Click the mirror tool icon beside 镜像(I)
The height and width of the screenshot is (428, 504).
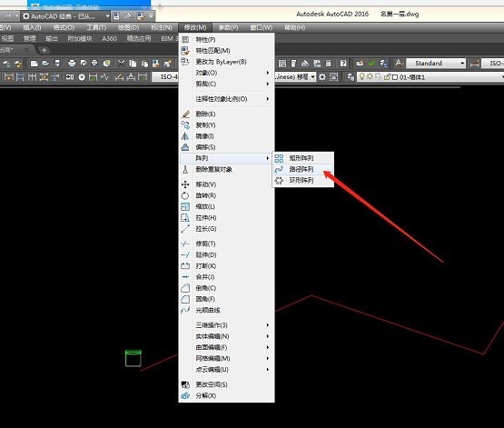coord(185,136)
